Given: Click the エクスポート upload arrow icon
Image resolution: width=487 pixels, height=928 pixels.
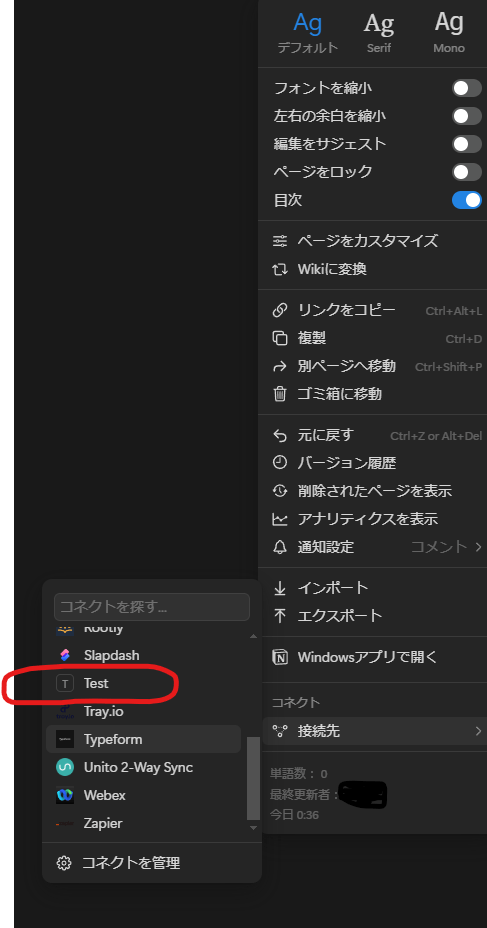Looking at the screenshot, I should [x=280, y=616].
